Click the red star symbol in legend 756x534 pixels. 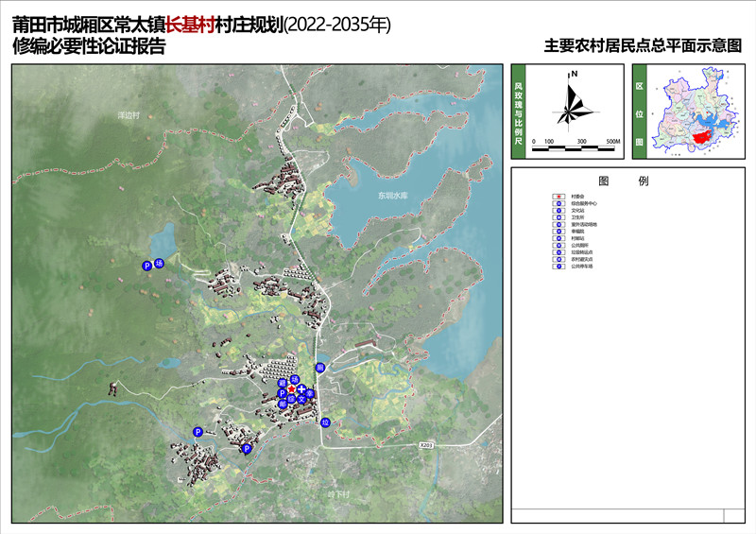tap(558, 197)
